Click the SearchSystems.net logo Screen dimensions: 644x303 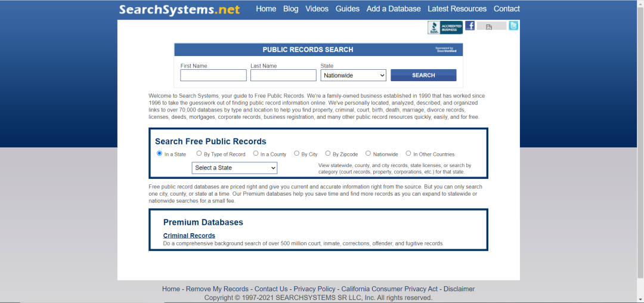179,9
